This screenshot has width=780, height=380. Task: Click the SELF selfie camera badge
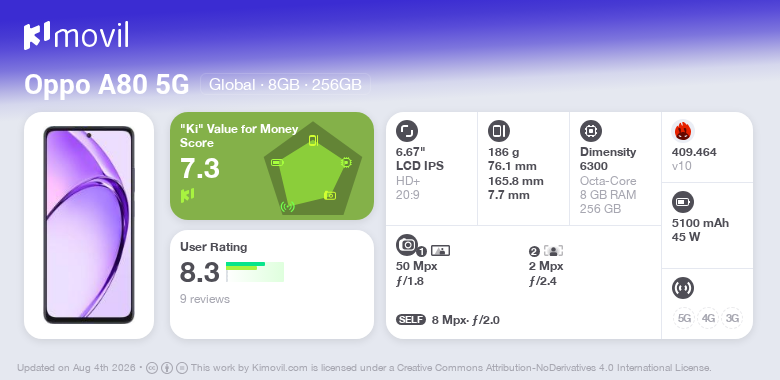point(411,320)
